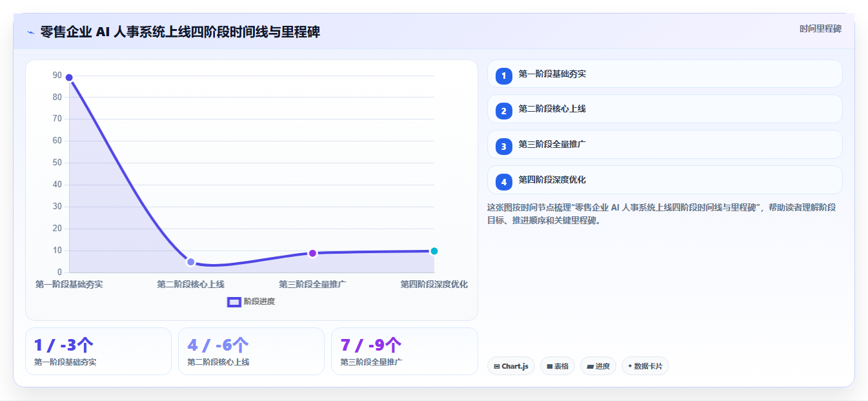Image resolution: width=868 pixels, height=401 pixels.
Task: Click the number 2 step badge
Action: [x=504, y=111]
